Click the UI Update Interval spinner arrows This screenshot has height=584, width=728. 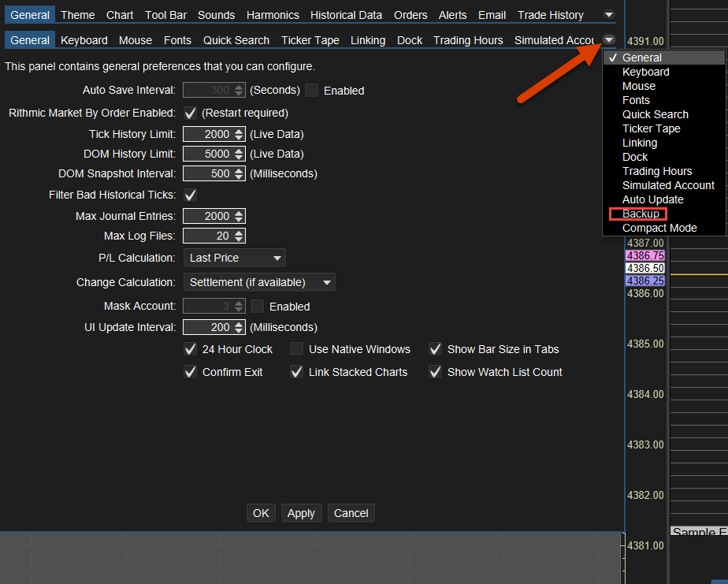pos(239,327)
